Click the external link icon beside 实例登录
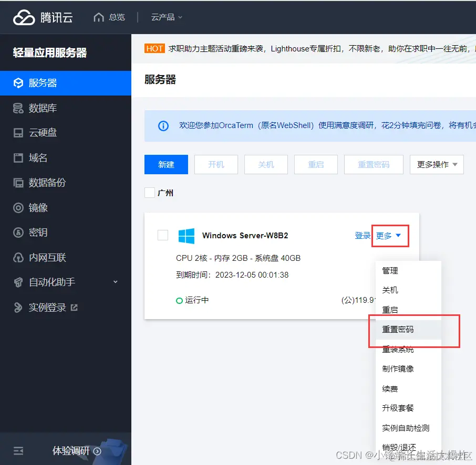Image resolution: width=476 pixels, height=465 pixels. point(74,308)
